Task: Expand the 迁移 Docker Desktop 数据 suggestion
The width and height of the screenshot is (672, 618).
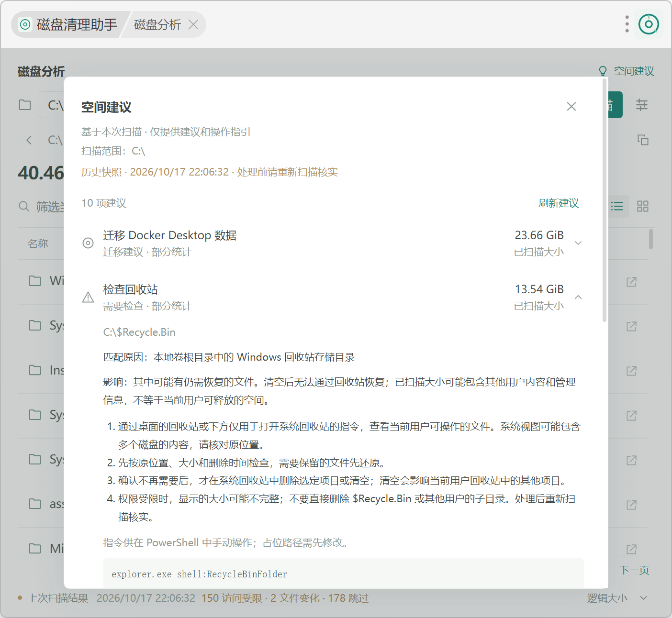Action: pos(578,243)
